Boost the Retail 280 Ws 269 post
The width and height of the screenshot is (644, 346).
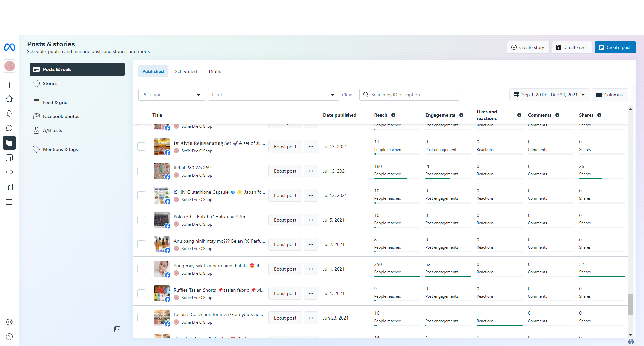285,171
